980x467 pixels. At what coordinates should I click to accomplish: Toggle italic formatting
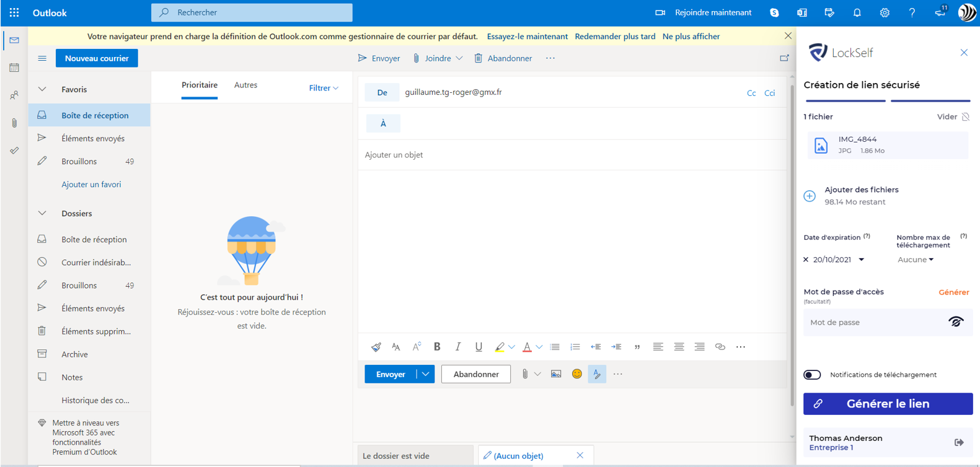point(458,347)
